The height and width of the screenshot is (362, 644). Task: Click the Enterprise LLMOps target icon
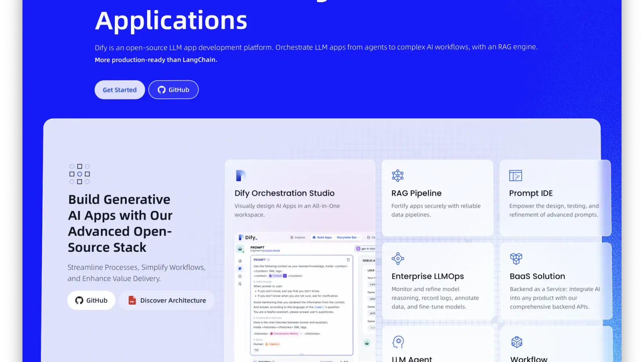tap(398, 259)
